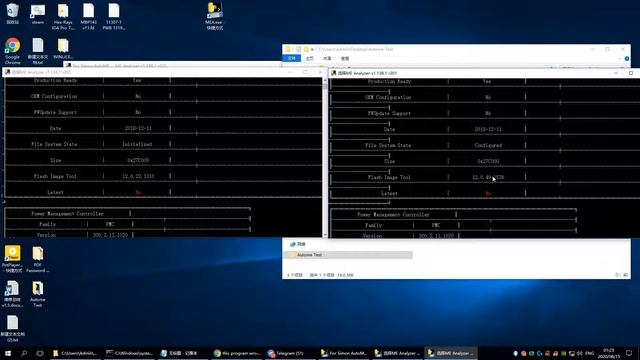Launch Google Chrome from the desktop
This screenshot has width=640, height=360.
click(x=12, y=51)
